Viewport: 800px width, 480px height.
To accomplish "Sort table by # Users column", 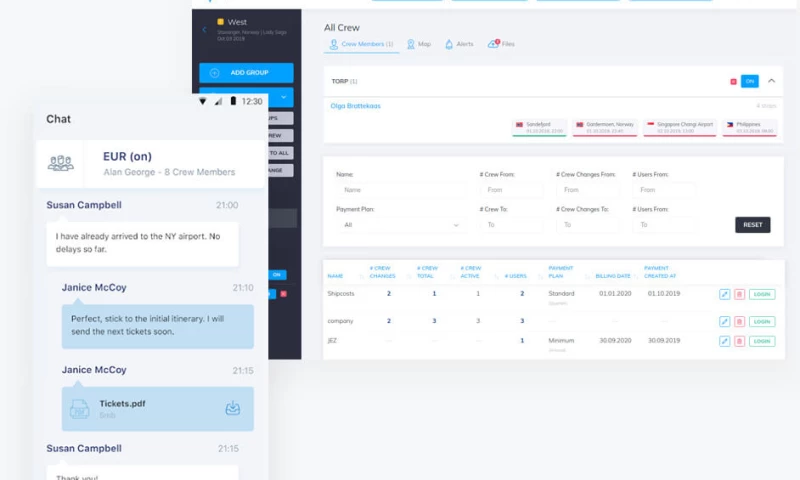I will (x=515, y=276).
